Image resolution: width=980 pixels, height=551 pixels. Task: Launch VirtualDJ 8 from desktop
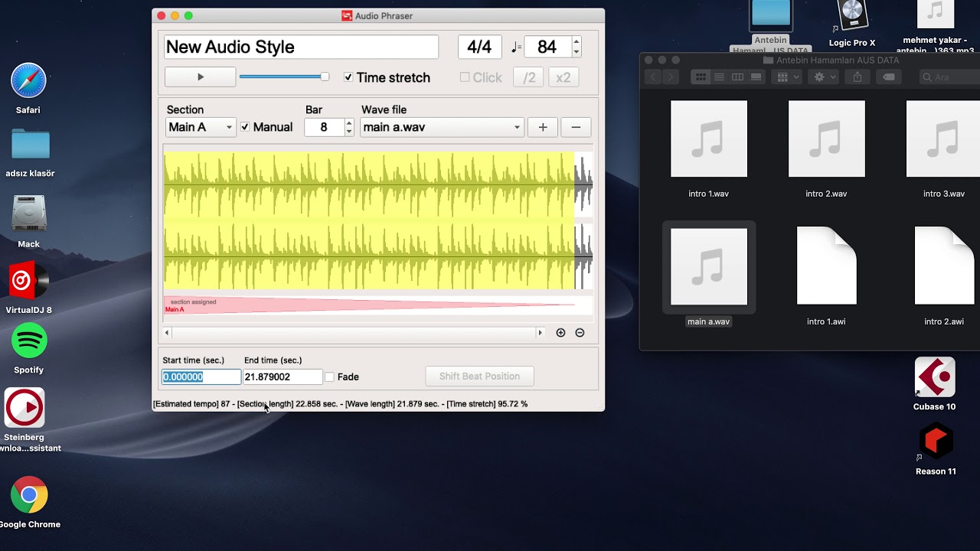28,282
